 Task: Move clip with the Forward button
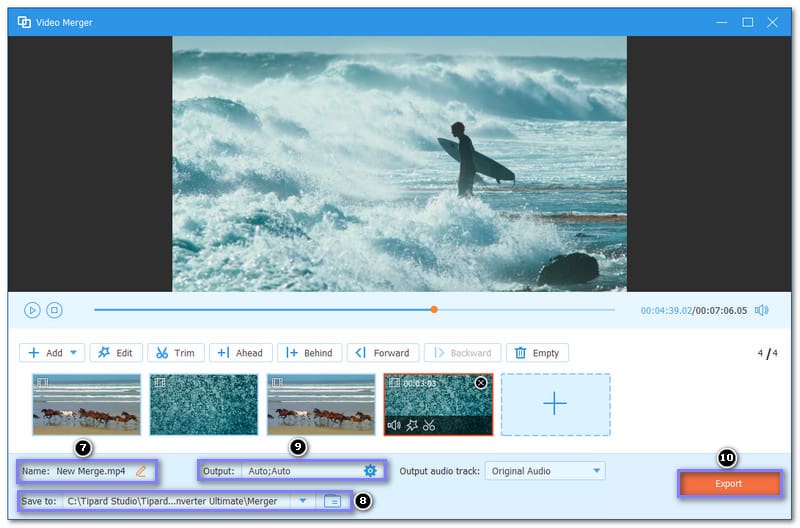(381, 353)
